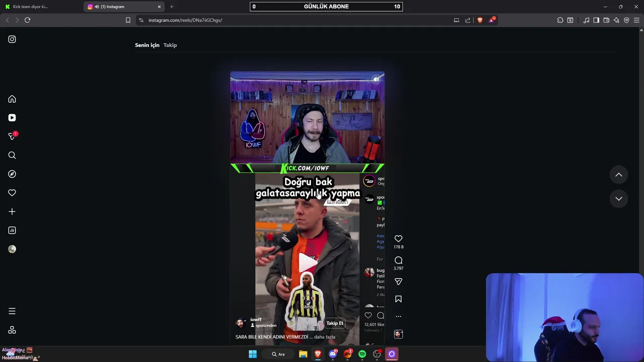Open Messages with the notification badge
This screenshot has width=644, height=362.
12,136
